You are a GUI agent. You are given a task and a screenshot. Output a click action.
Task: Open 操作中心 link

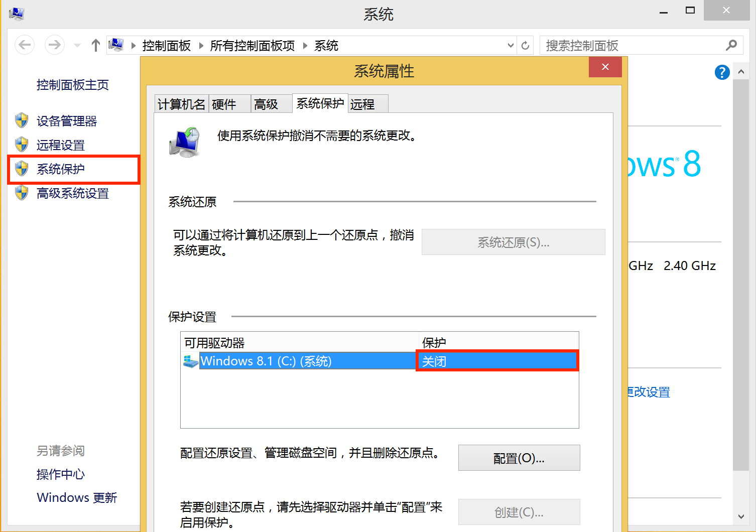click(61, 474)
